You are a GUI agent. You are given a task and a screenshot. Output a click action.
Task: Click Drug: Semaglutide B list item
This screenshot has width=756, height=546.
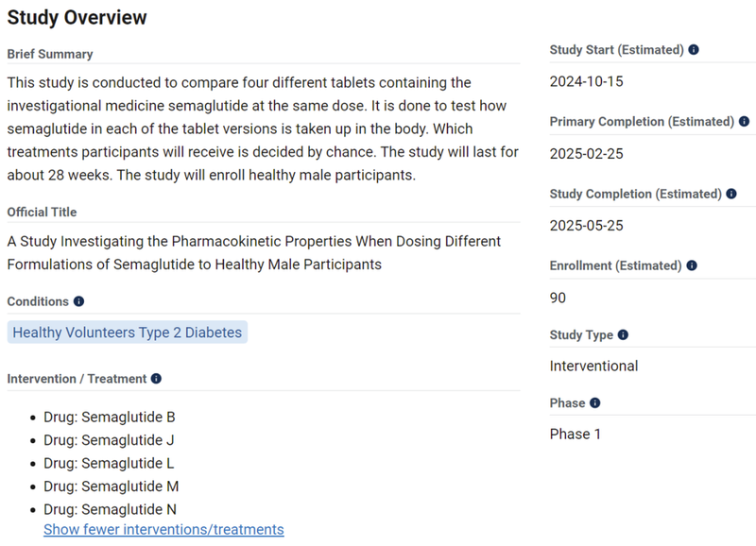click(110, 417)
